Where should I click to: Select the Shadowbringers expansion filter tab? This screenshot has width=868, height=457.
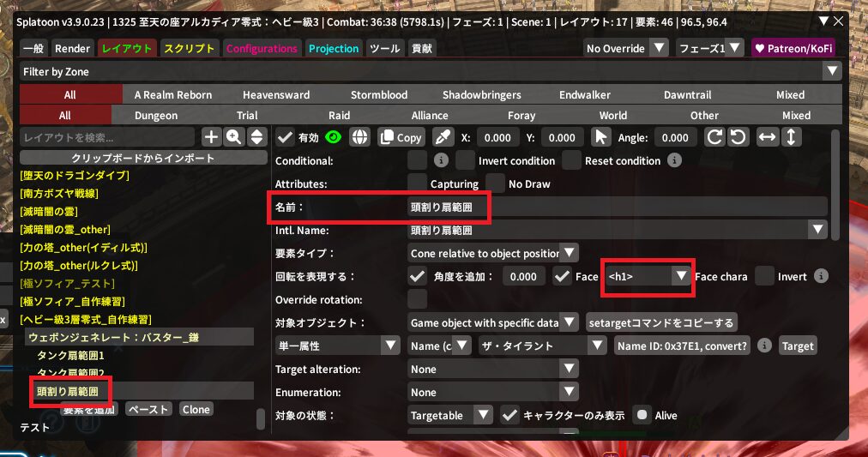tap(487, 94)
